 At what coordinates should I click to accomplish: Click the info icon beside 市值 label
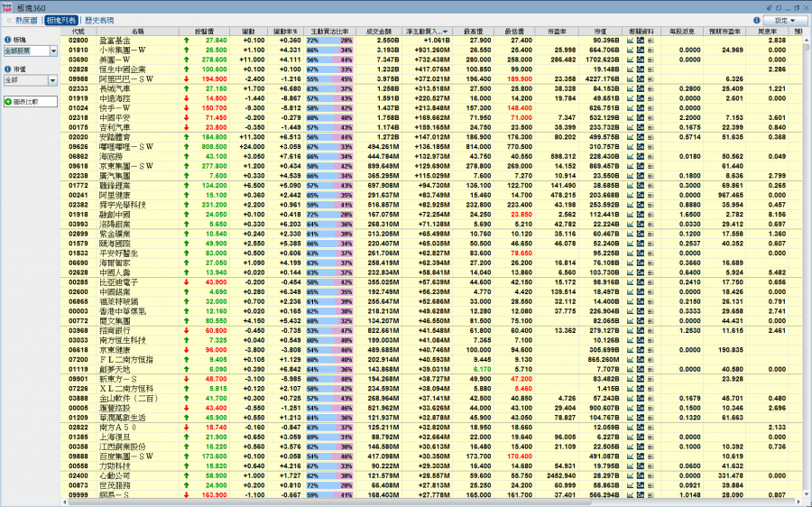click(x=8, y=69)
